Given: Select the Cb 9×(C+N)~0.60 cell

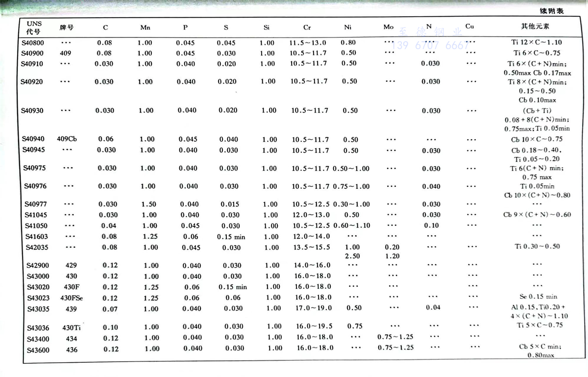Looking at the screenshot, I should coord(537,215).
